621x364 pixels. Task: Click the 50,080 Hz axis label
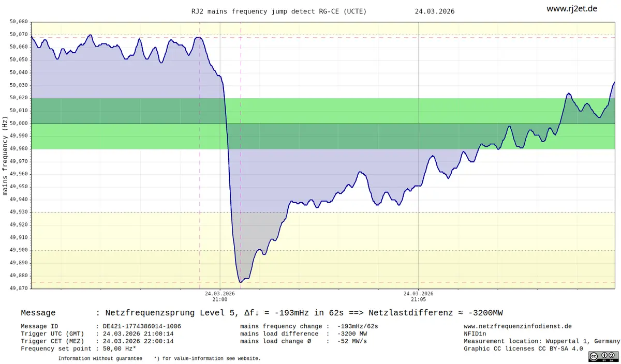coord(19,22)
